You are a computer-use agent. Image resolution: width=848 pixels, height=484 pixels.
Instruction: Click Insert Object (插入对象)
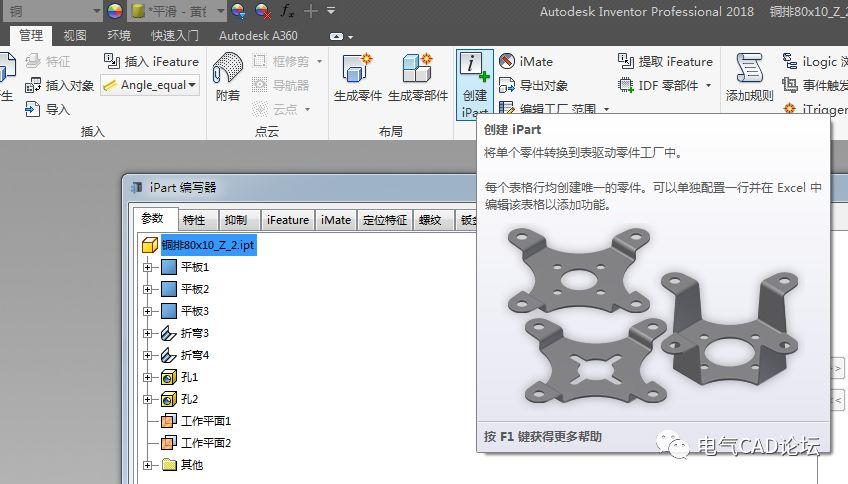[x=59, y=85]
